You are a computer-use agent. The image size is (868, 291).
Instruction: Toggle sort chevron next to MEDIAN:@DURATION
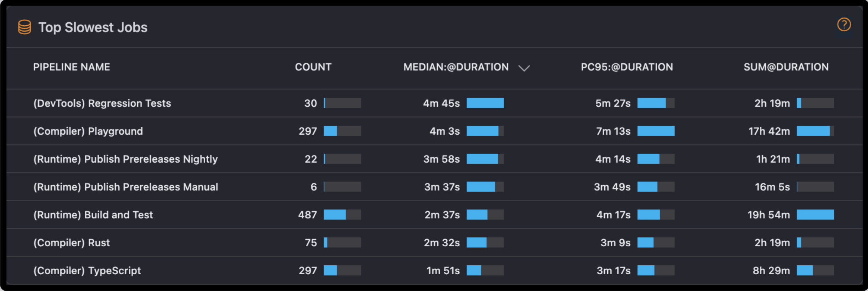point(524,68)
